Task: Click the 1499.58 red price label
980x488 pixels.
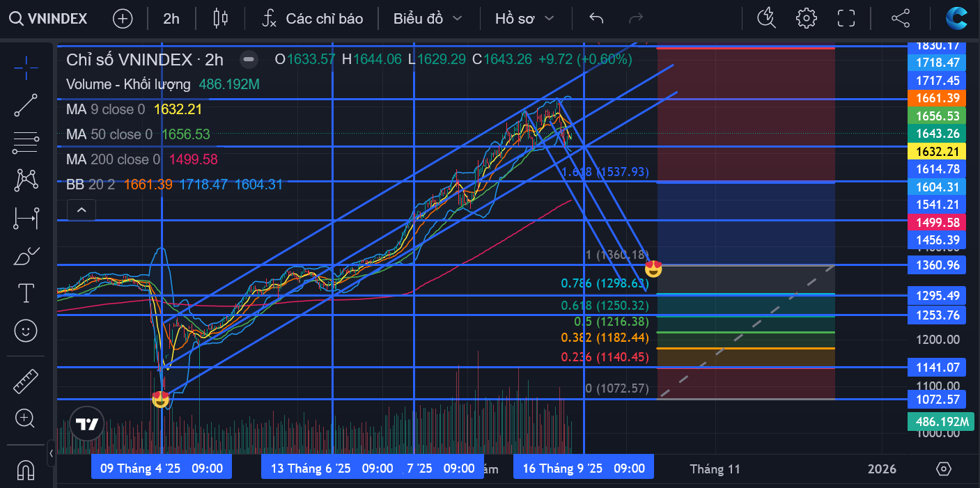Action: [938, 223]
